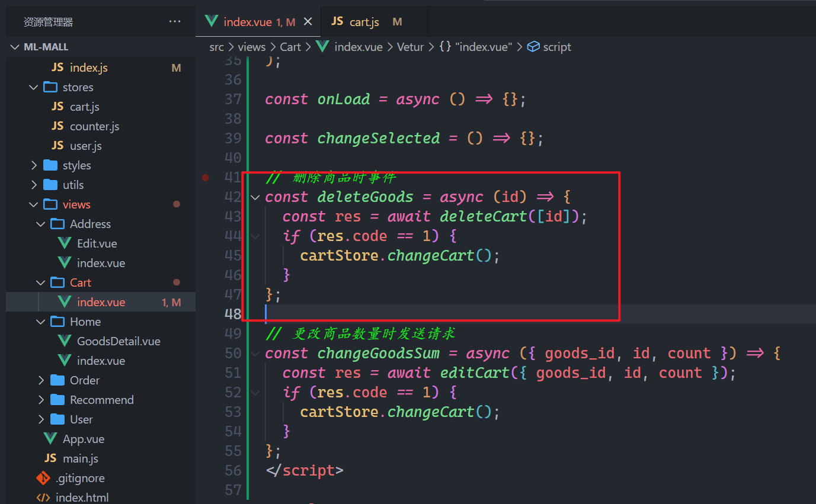Viewport: 816px width, 504px height.
Task: Select 'script' breadcrumb symbol
Action: pyautogui.click(x=557, y=47)
